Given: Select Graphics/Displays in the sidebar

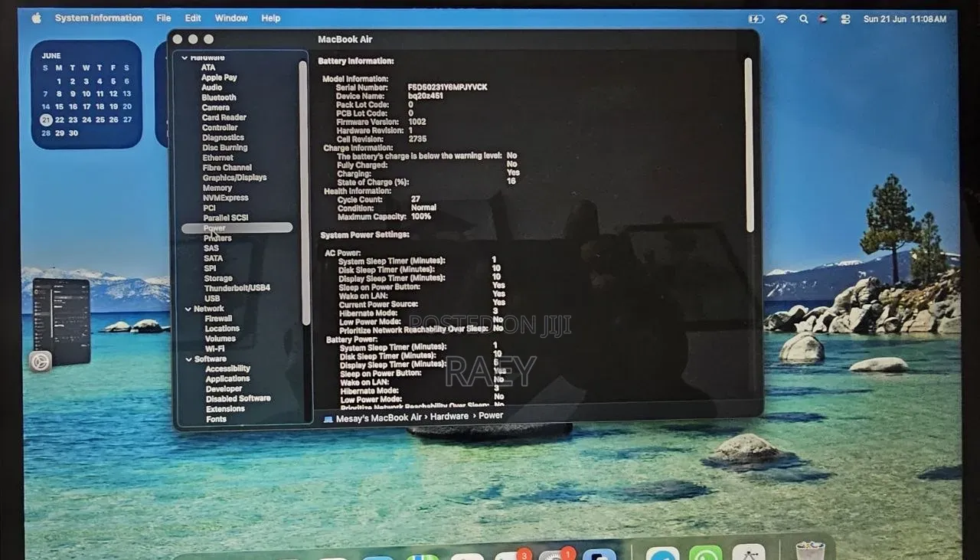Looking at the screenshot, I should point(234,178).
